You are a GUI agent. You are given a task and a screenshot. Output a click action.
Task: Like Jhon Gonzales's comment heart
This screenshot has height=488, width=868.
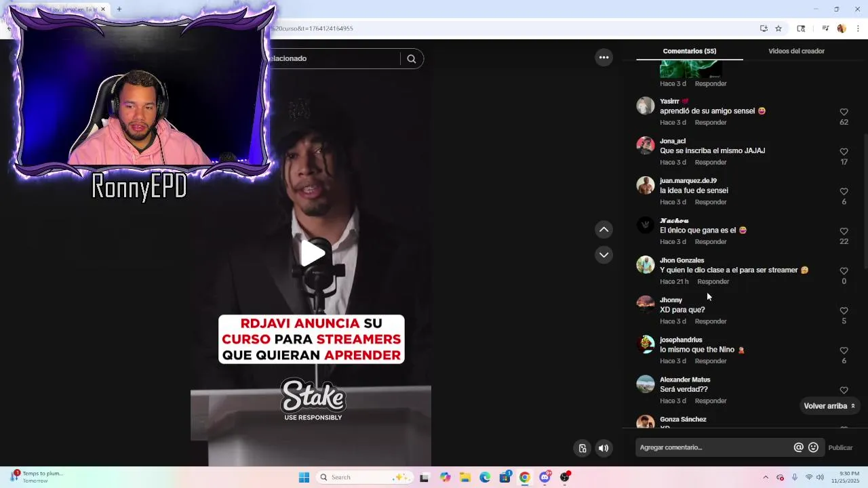pos(844,271)
